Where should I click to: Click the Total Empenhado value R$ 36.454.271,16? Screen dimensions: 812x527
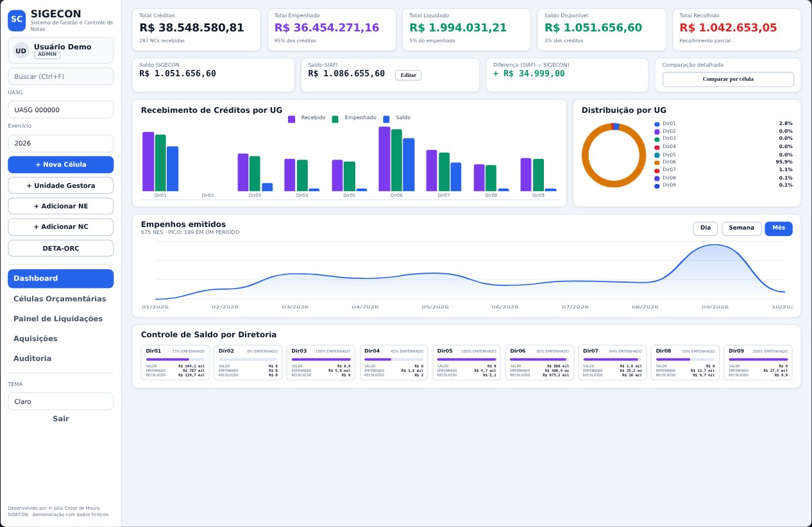coord(326,28)
